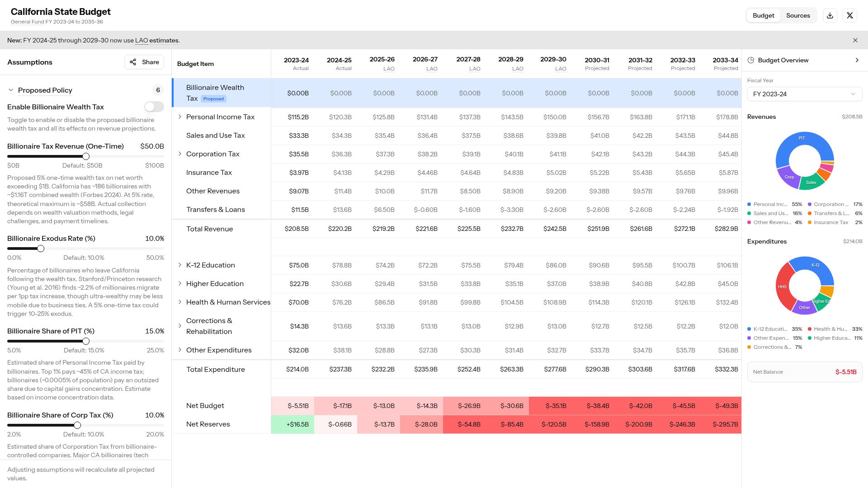Image resolution: width=868 pixels, height=488 pixels.
Task: Toggle Enable Billionaire Wealth Tax switch
Action: (154, 107)
